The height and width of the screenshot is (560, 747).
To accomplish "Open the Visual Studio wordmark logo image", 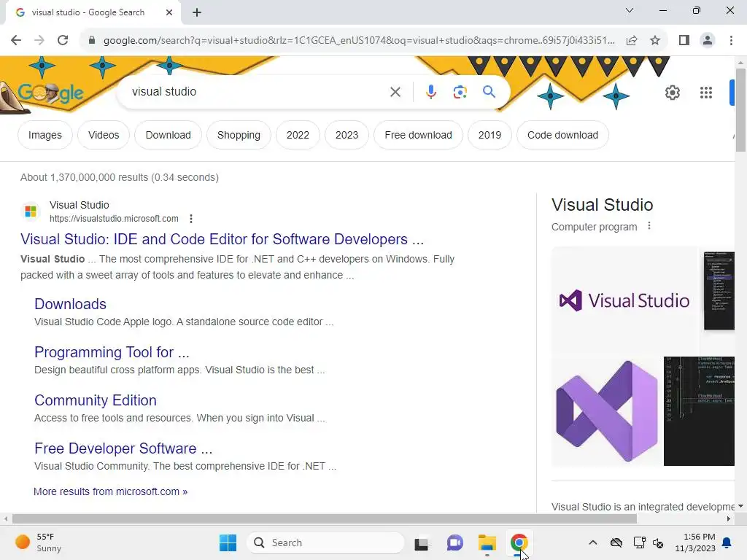I will coord(624,300).
